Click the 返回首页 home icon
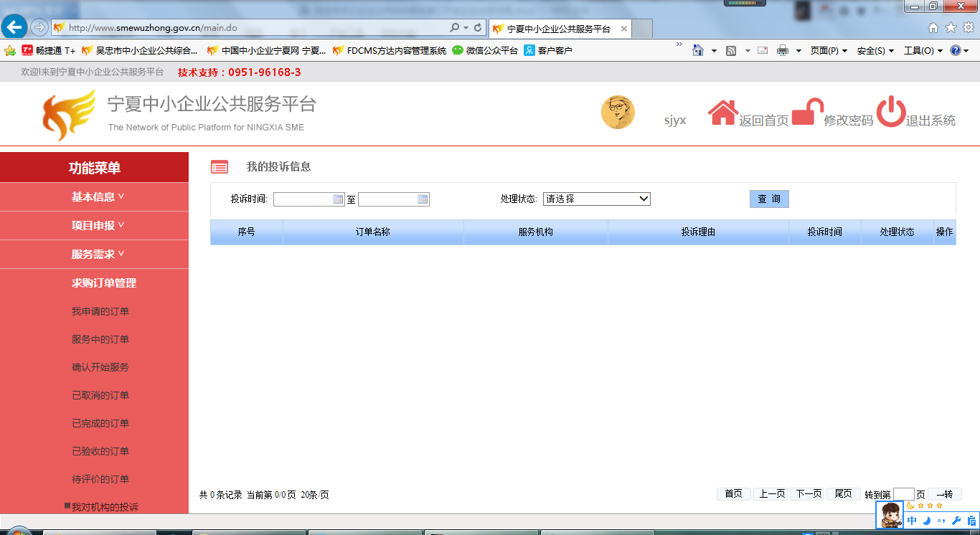 722,113
